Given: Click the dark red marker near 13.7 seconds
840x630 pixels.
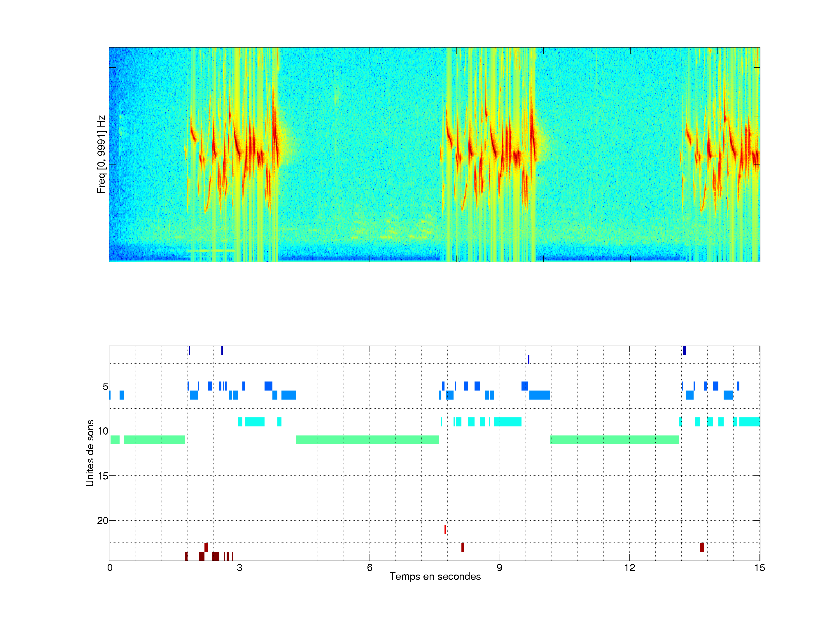Looking at the screenshot, I should click(702, 547).
